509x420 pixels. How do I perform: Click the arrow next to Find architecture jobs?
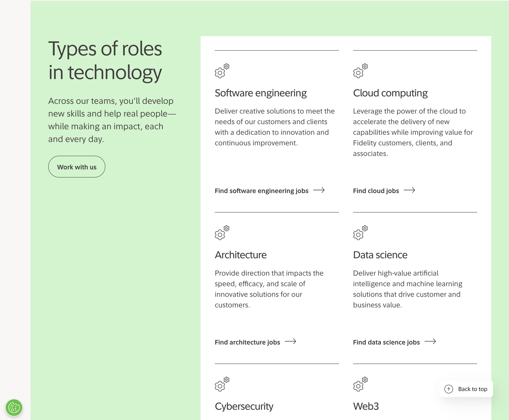pyautogui.click(x=291, y=341)
